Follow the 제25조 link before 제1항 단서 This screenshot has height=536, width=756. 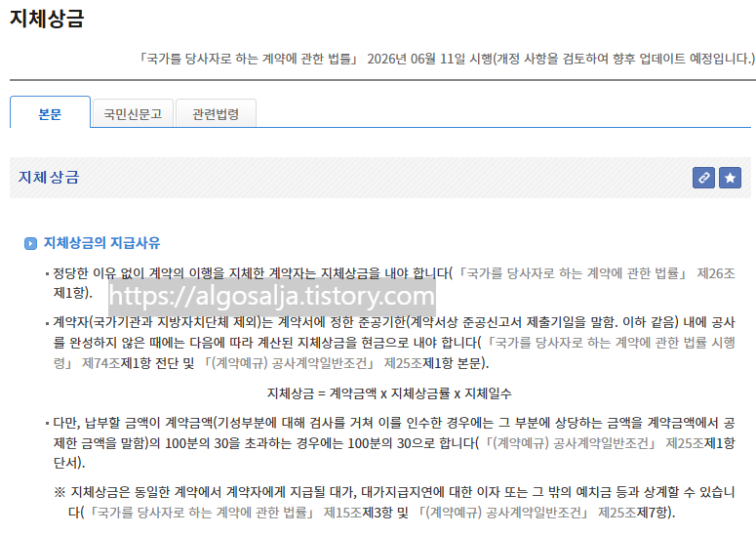pyautogui.click(x=685, y=443)
